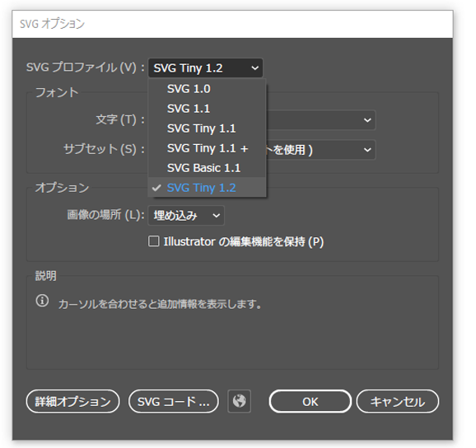Viewport: 476px width, 448px height.
Task: Choose SVG 1.1 profile option
Action: pos(207,109)
